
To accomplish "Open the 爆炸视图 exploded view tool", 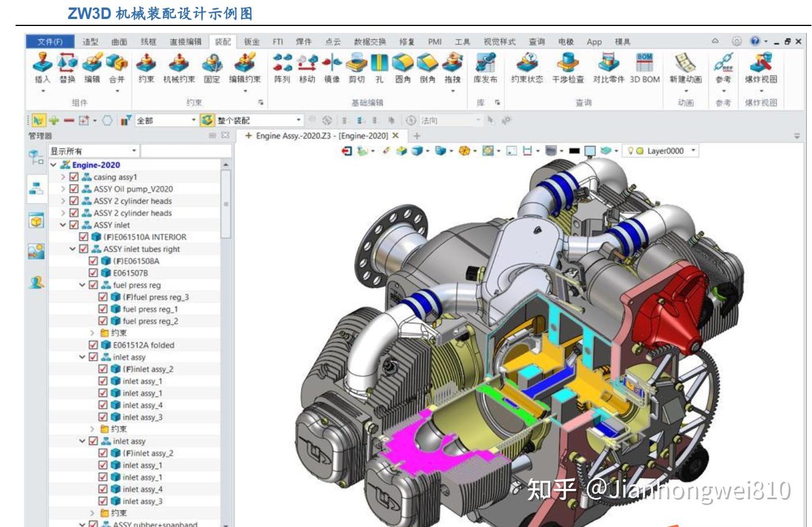I will 761,63.
